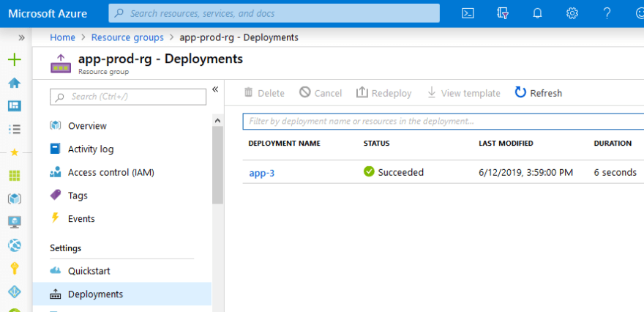This screenshot has height=312, width=644.
Task: Expand the left sidebar with double chevron
Action: tap(21, 38)
